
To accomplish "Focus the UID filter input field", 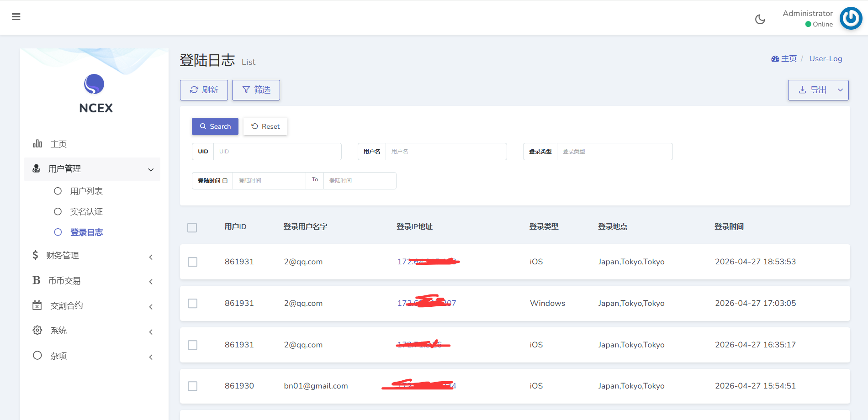I will [x=277, y=152].
